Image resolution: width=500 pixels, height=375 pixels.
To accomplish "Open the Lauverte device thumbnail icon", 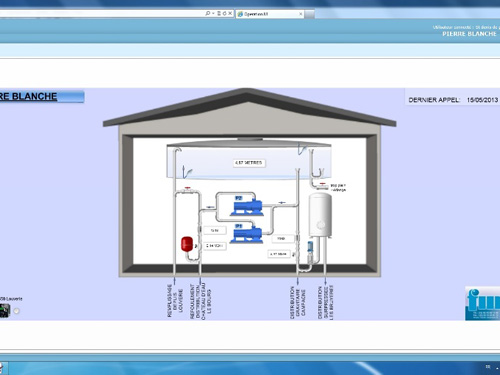I will point(4,311).
